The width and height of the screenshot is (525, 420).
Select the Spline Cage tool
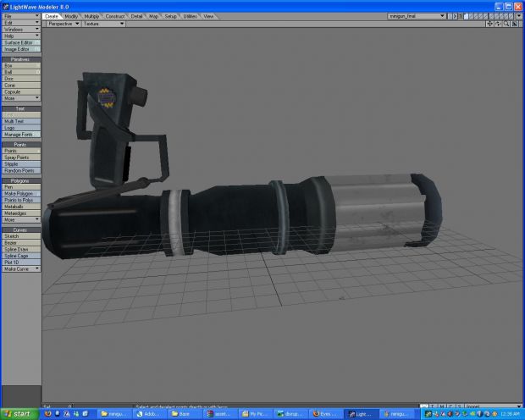21,256
